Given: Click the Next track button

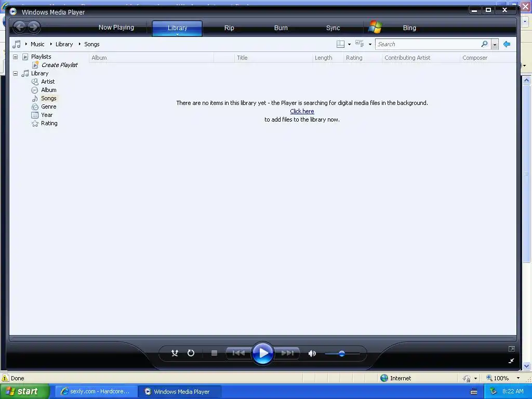Looking at the screenshot, I should click(287, 353).
